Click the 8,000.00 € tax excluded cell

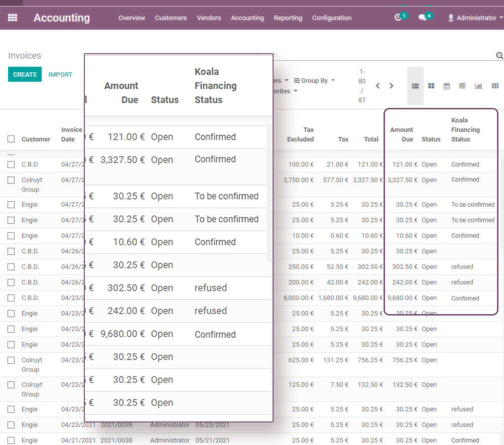click(x=299, y=298)
